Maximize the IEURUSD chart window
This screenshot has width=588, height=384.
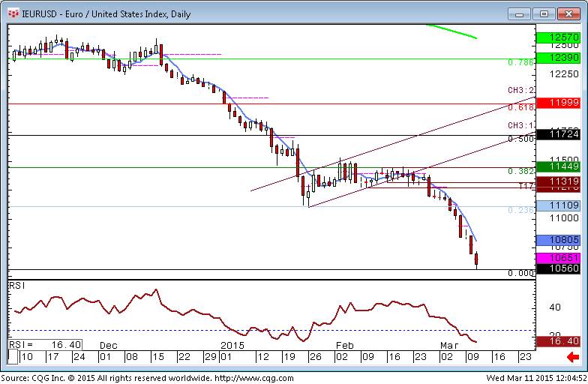tap(544, 13)
